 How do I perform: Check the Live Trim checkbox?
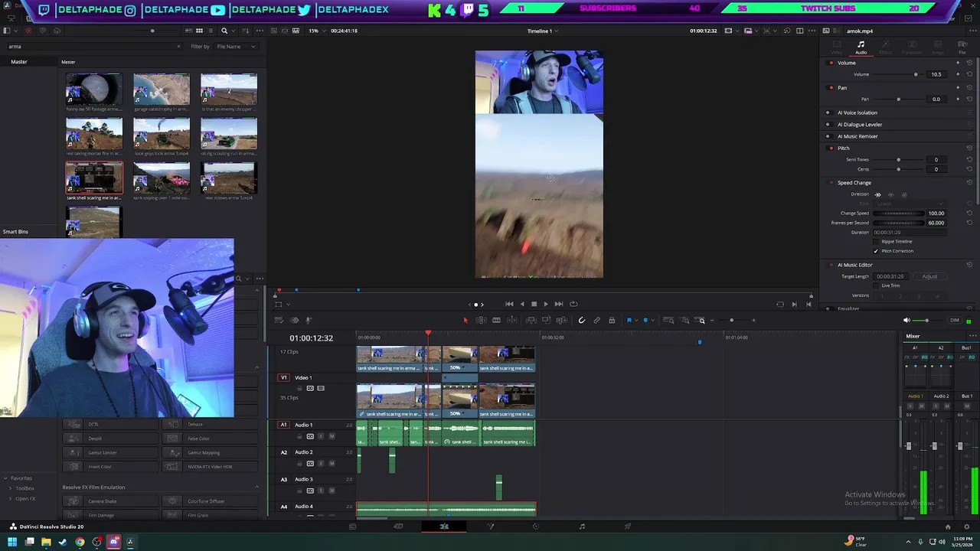[877, 285]
